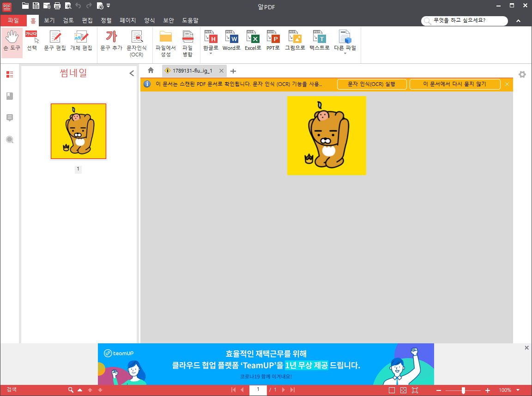Open the 100% zoom level dropdown
The height and width of the screenshot is (396, 532).
(518, 390)
